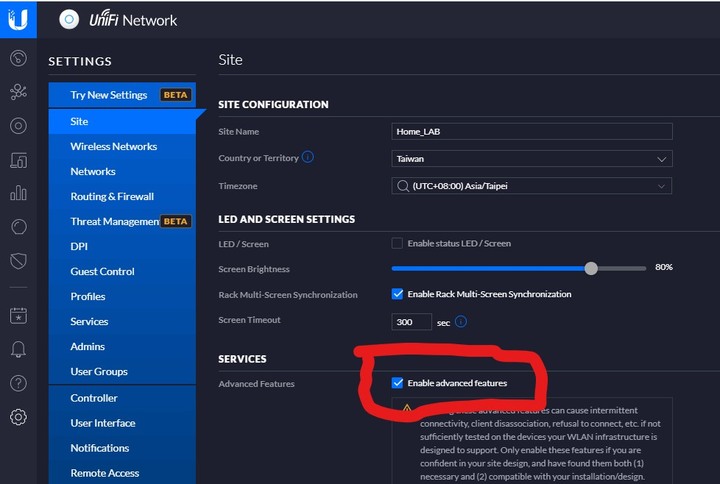This screenshot has width=720, height=484.
Task: Open the Help question mark icon
Action: coord(18,383)
